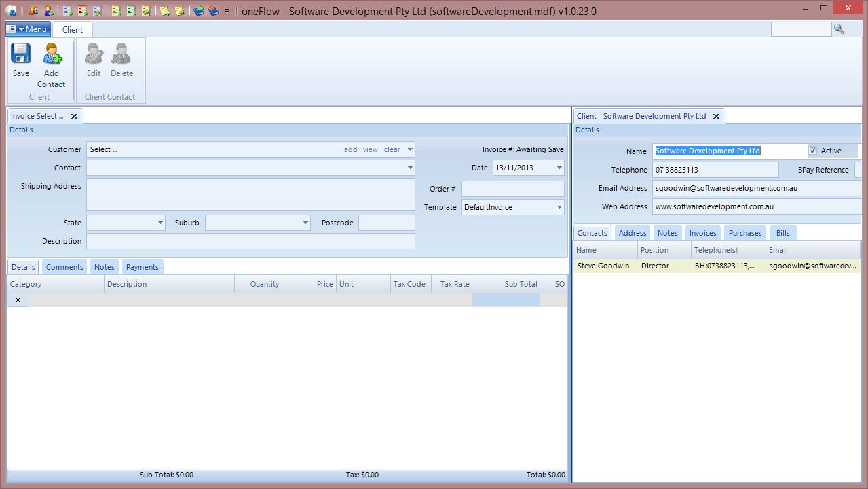Expand the Suburb dropdown
This screenshot has width=868, height=489.
(x=305, y=223)
